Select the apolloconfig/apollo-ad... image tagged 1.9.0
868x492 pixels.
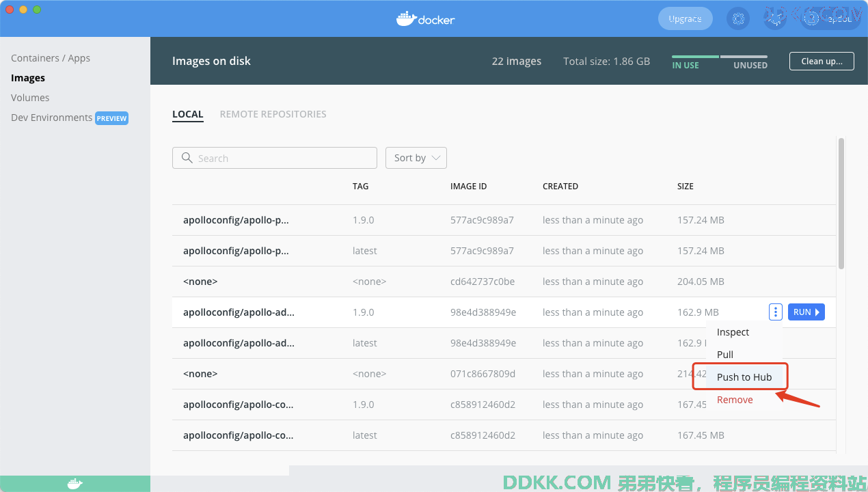pyautogui.click(x=504, y=312)
